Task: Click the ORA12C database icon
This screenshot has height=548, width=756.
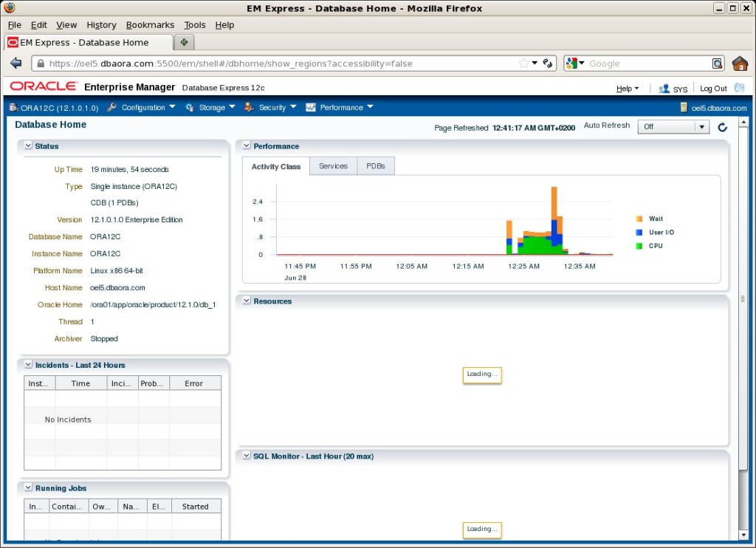Action: click(13, 108)
